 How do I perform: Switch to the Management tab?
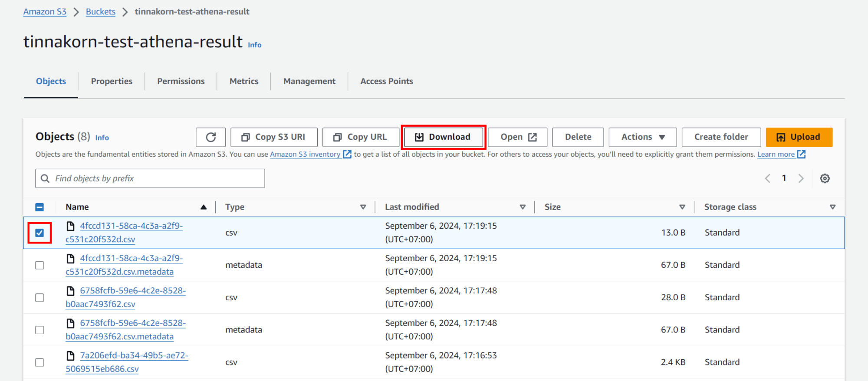tap(309, 81)
